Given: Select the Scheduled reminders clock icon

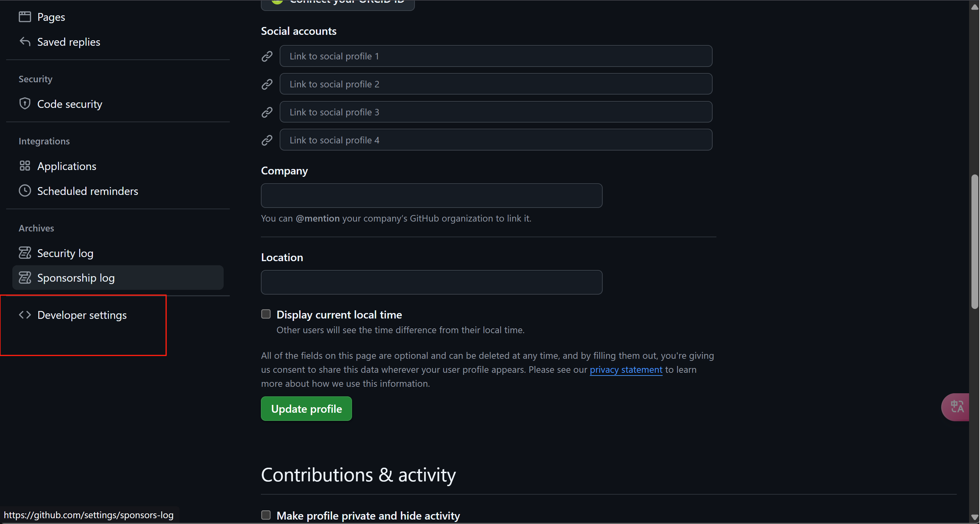Looking at the screenshot, I should click(x=25, y=190).
